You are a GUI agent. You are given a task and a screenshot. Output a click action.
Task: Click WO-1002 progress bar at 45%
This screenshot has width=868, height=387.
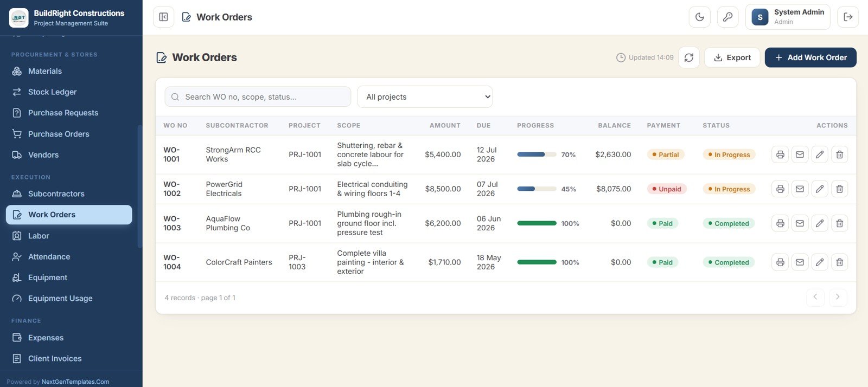click(537, 189)
